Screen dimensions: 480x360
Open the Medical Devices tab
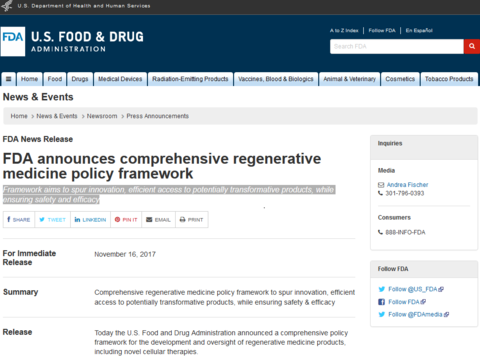click(120, 79)
